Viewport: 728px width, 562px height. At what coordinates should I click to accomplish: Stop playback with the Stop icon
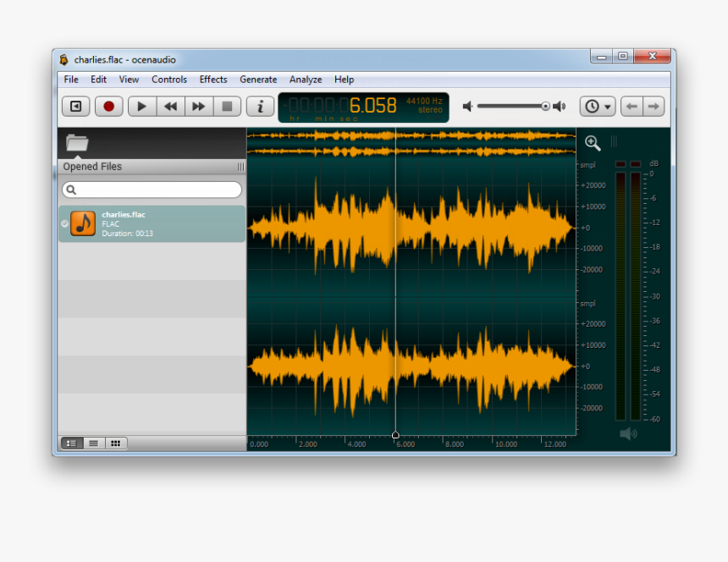(227, 106)
